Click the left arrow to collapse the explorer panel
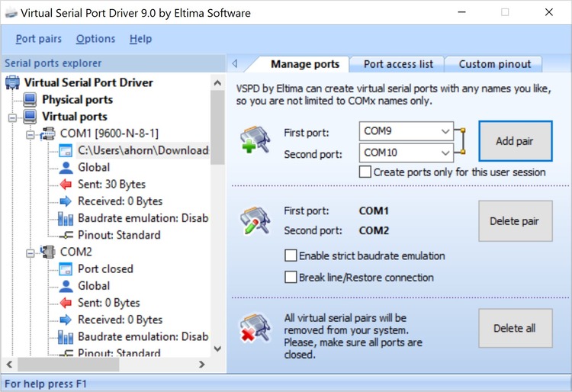 (x=235, y=64)
